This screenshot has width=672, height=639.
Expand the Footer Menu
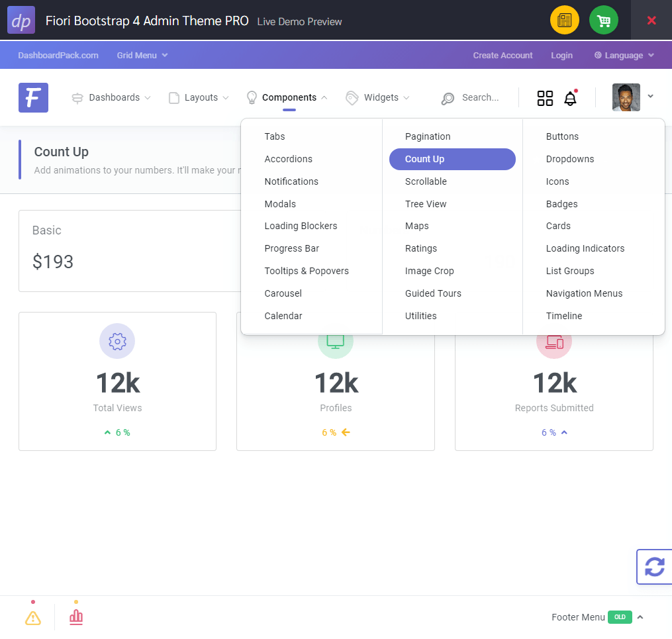click(x=597, y=617)
